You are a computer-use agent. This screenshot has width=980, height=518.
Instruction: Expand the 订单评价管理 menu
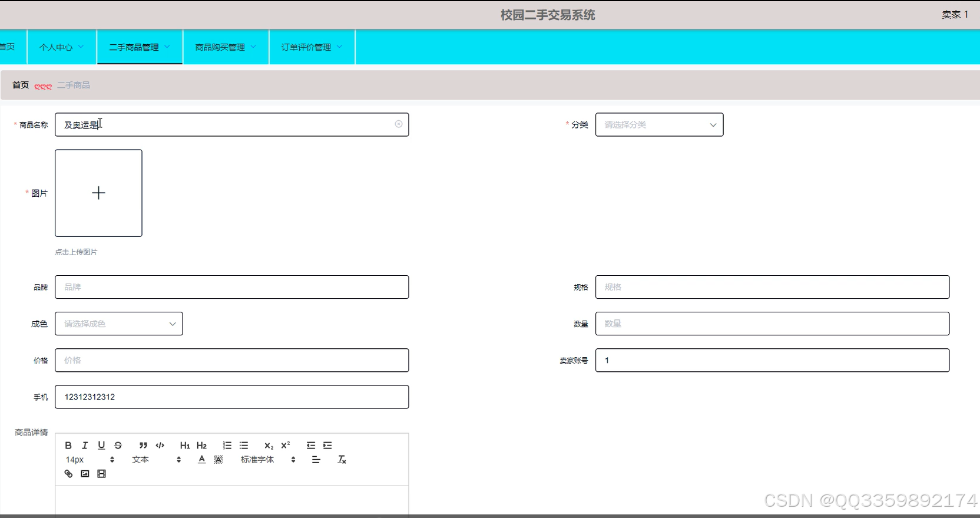[x=312, y=47]
